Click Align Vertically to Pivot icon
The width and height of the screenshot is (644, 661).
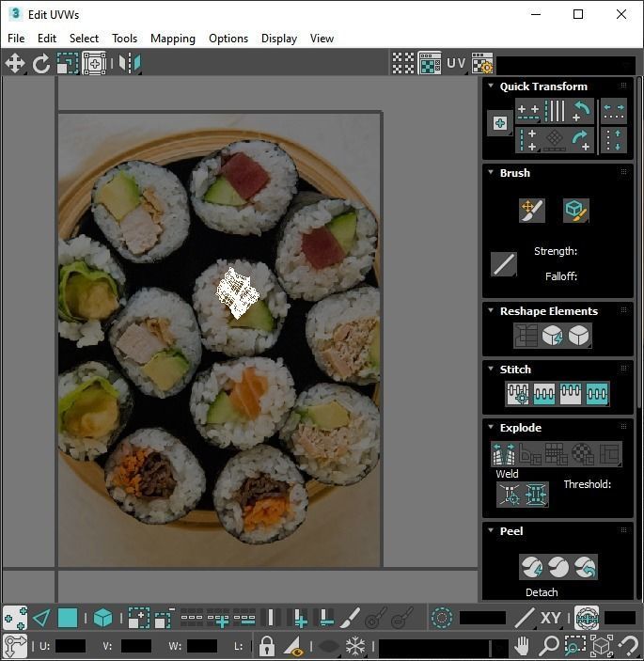(528, 140)
